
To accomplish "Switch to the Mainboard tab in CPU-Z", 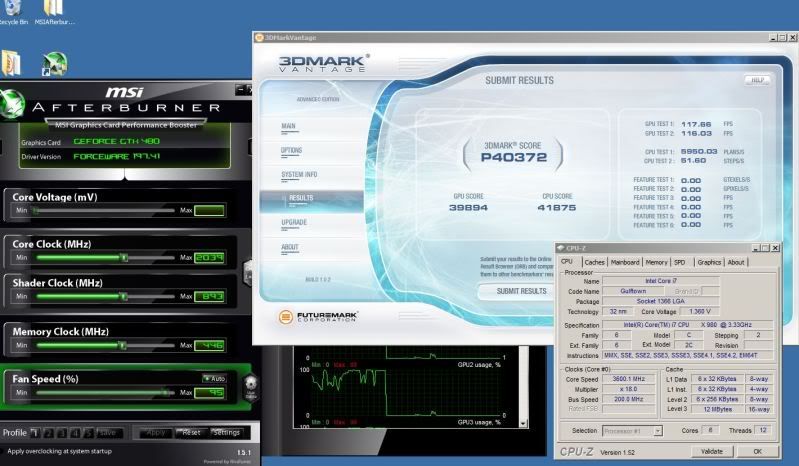I will (625, 262).
